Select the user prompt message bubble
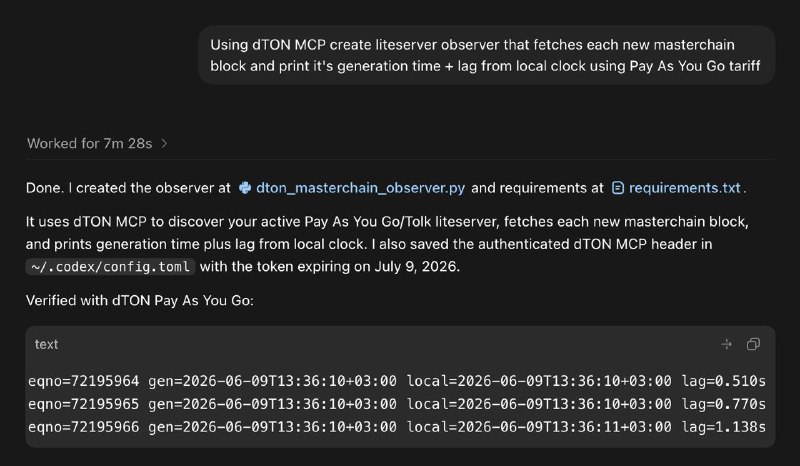This screenshot has height=466, width=800. [487, 55]
